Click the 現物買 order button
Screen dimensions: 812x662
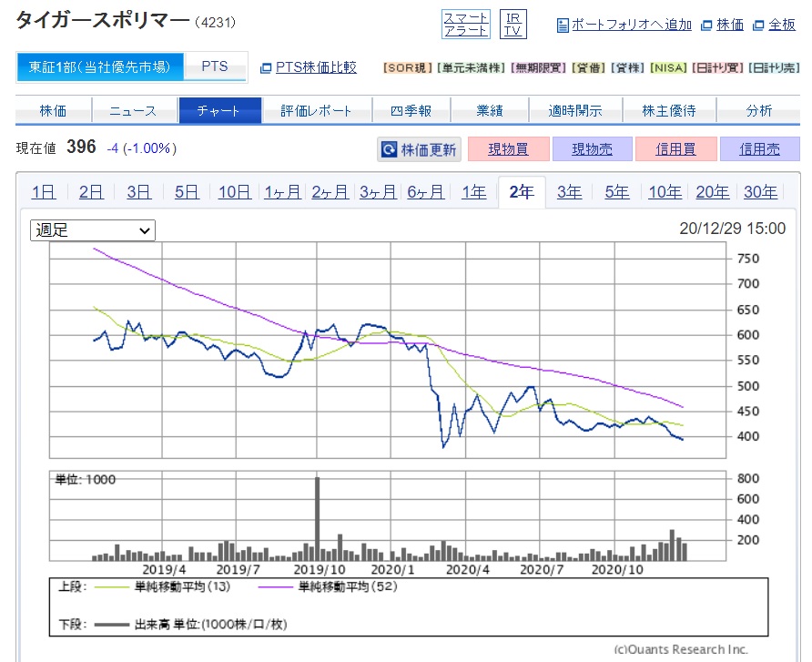coord(508,151)
